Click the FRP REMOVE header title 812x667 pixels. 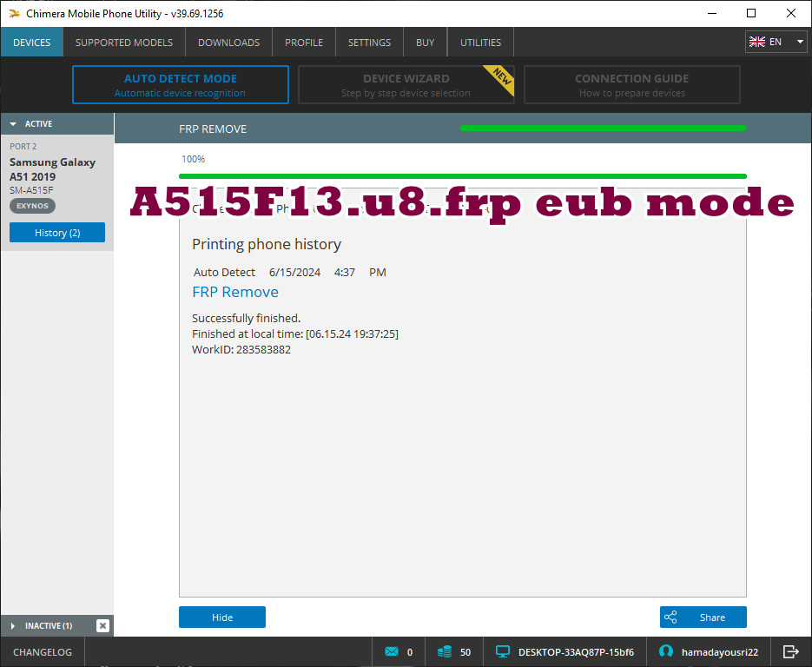tap(213, 129)
